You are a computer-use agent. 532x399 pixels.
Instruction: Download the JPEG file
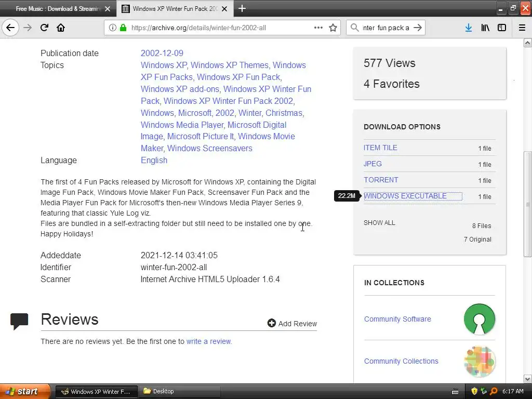click(373, 164)
